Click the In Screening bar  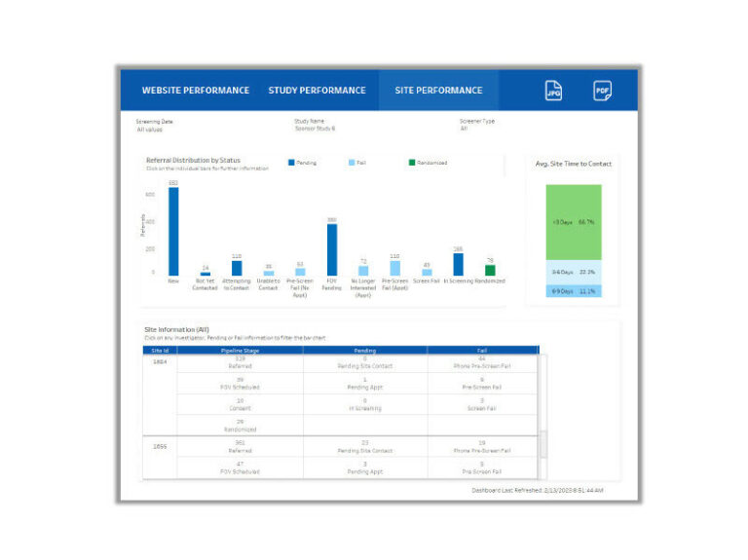tap(458, 265)
